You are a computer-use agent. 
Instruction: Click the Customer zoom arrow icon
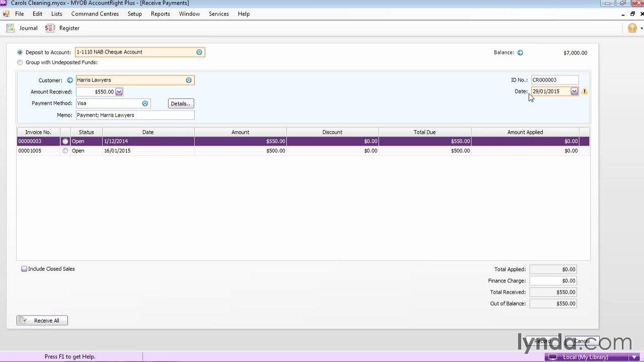[70, 80]
